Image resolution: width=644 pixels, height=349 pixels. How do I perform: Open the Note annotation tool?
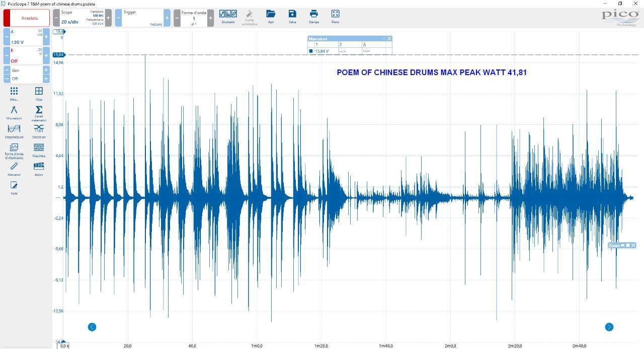point(14,188)
